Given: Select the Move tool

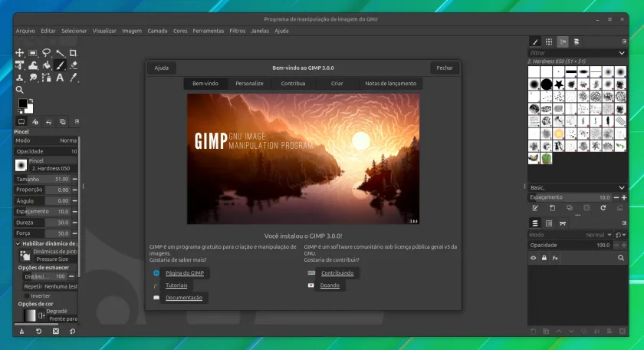Looking at the screenshot, I should [19, 53].
